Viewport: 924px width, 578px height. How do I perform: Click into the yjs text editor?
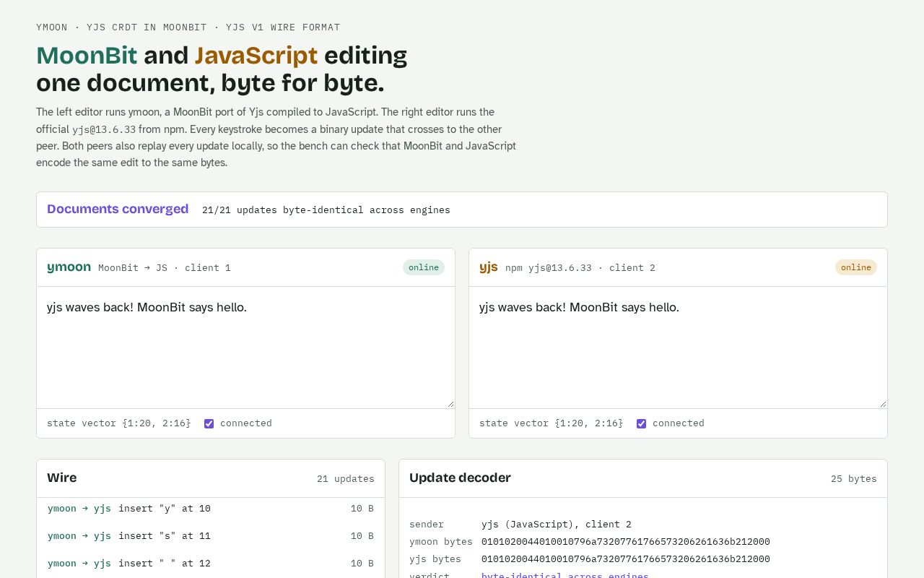678,348
